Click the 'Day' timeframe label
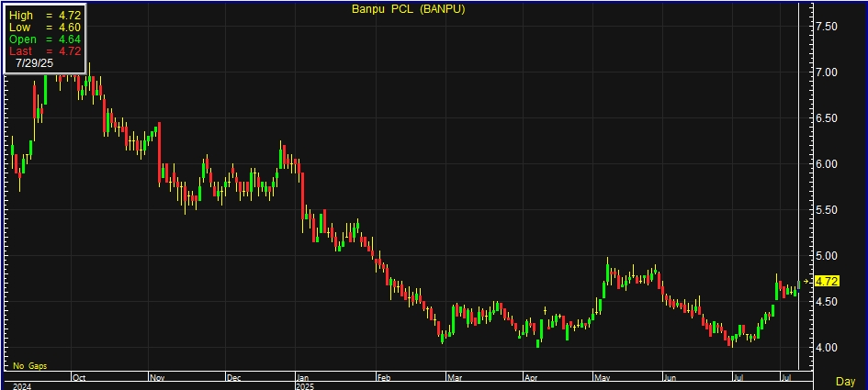This screenshot has width=868, height=390. point(845,381)
